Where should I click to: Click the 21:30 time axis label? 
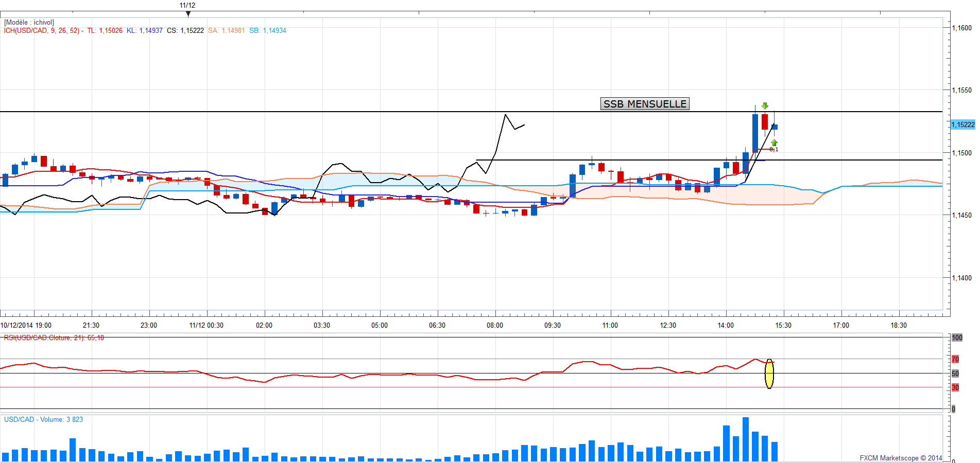91,325
